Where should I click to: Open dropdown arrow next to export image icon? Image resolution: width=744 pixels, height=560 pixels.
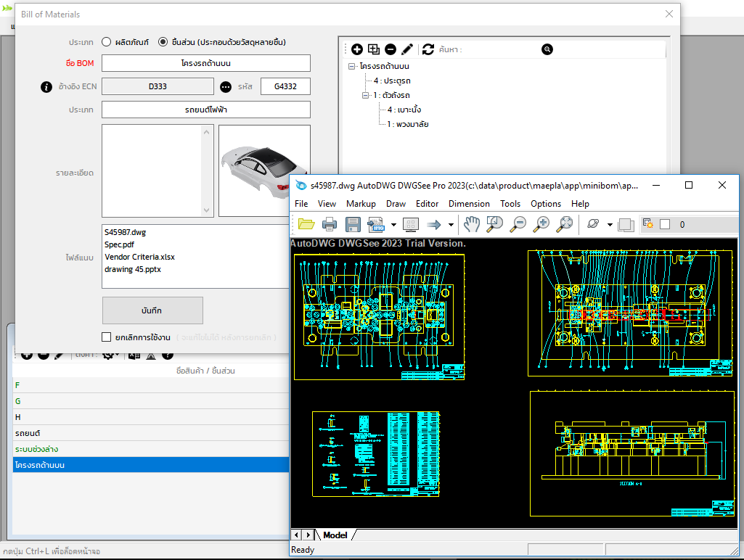pos(393,225)
